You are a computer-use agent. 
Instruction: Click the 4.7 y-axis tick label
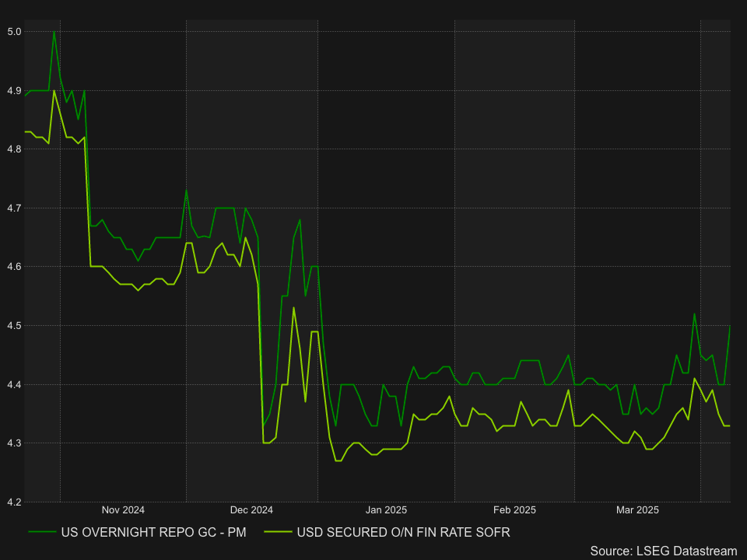point(13,208)
